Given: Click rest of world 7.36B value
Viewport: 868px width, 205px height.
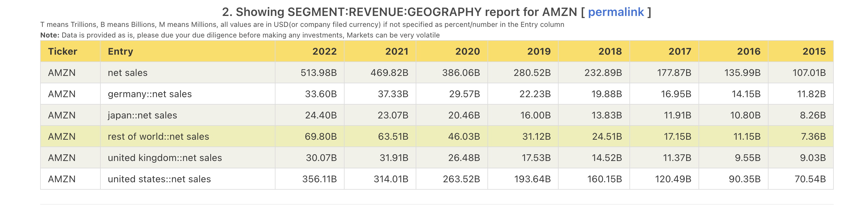Looking at the screenshot, I should pos(813,136).
